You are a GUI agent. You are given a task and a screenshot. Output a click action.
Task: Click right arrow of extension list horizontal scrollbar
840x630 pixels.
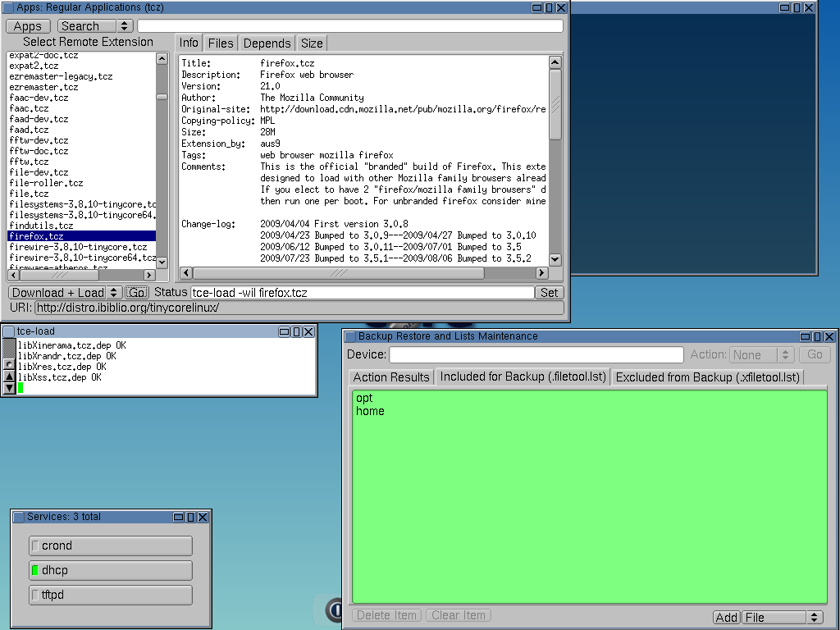149,275
